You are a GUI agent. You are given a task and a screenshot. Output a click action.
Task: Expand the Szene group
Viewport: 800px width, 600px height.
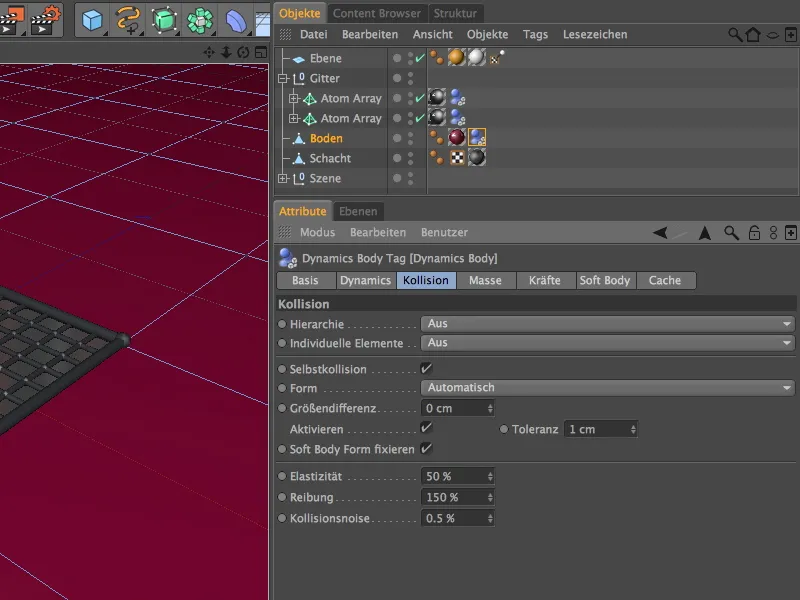[x=283, y=179]
